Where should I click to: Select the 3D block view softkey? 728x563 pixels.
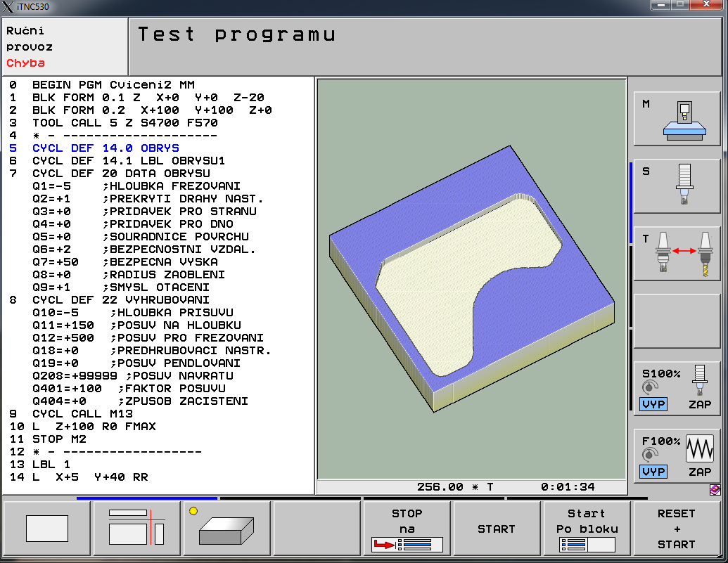coord(226,529)
